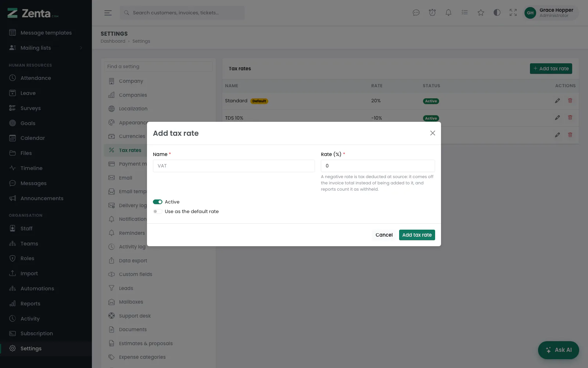
Task: Open the chat messages icon in header
Action: click(416, 13)
